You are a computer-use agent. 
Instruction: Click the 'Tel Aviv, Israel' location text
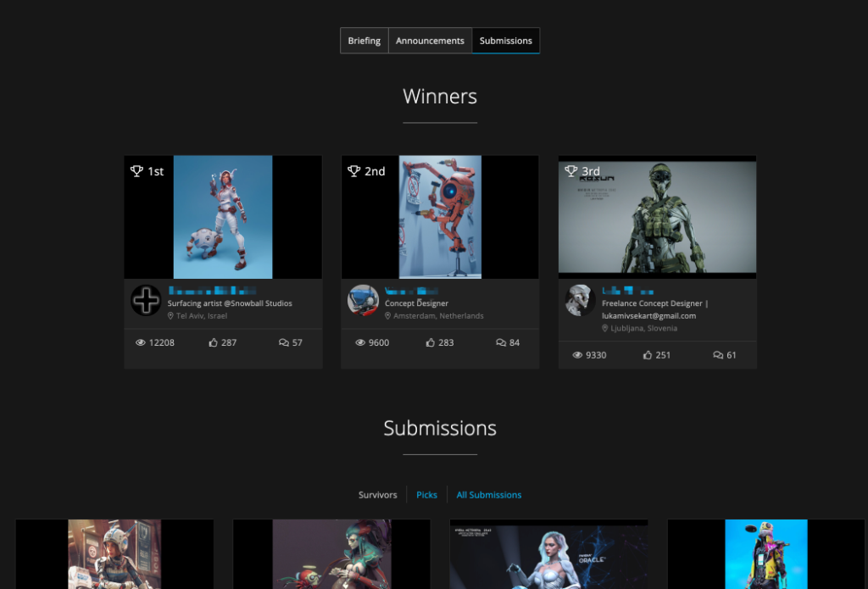pos(202,315)
